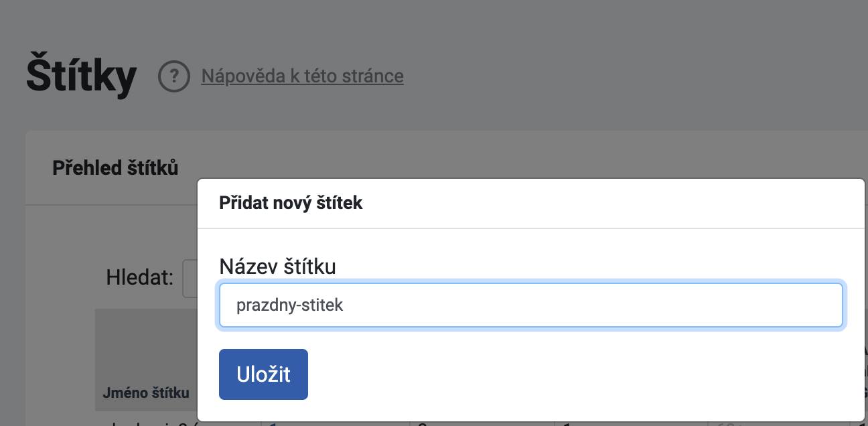Image resolution: width=868 pixels, height=426 pixels.
Task: Click the text prazdny-stitek in the field
Action: 289,305
